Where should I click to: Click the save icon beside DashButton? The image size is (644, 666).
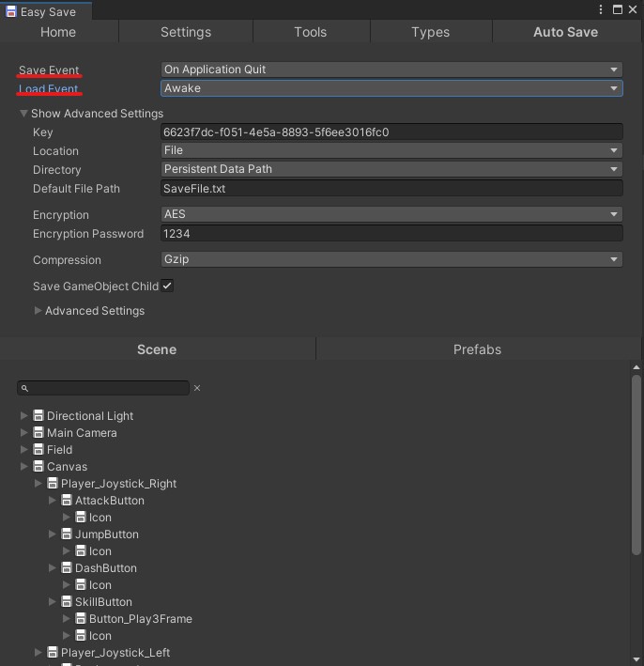click(x=67, y=567)
